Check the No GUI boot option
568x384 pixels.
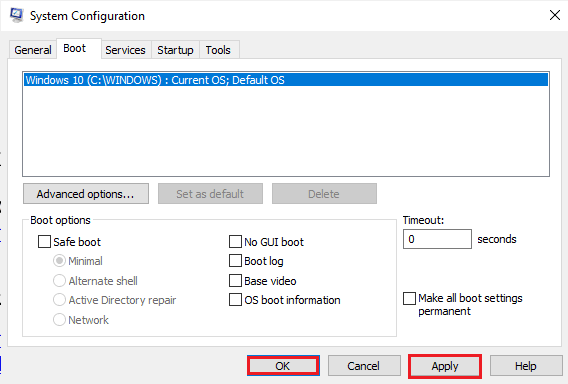click(x=235, y=242)
